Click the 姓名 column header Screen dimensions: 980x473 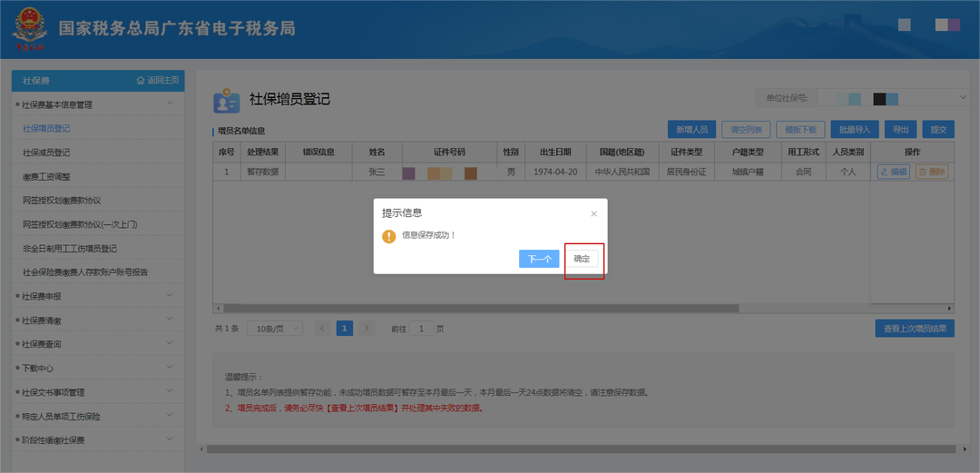point(377,152)
